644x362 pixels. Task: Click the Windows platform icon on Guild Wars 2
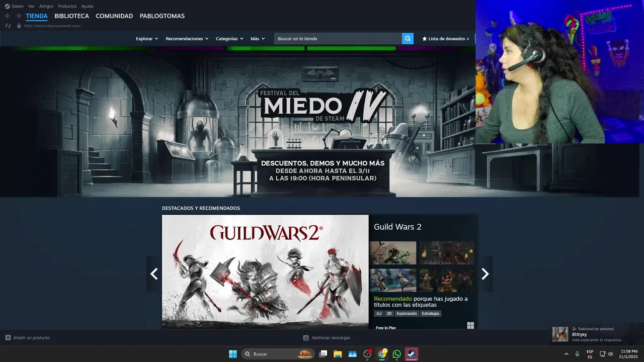[x=470, y=325]
